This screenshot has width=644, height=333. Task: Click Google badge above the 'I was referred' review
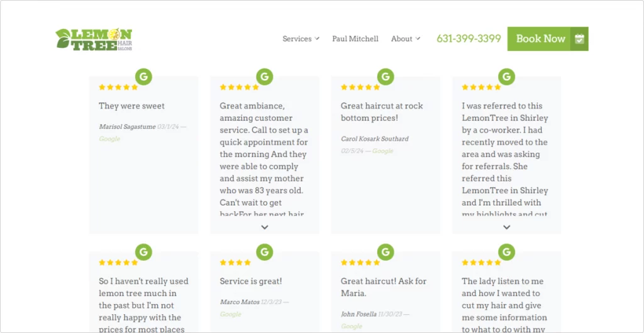[506, 77]
